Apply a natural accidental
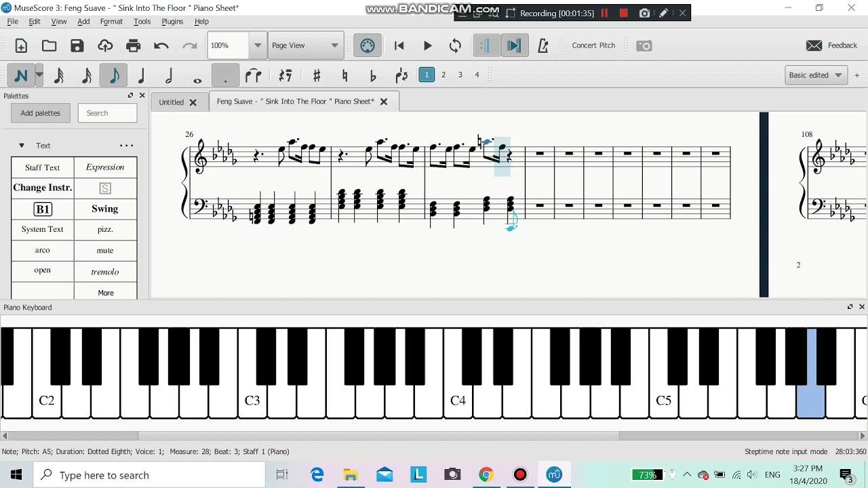The image size is (868, 488). click(x=344, y=75)
